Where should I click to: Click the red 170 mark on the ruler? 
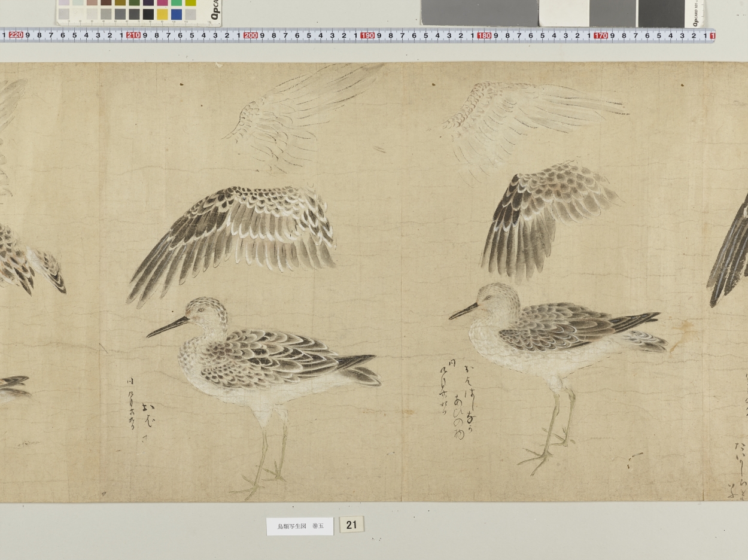[x=601, y=35]
